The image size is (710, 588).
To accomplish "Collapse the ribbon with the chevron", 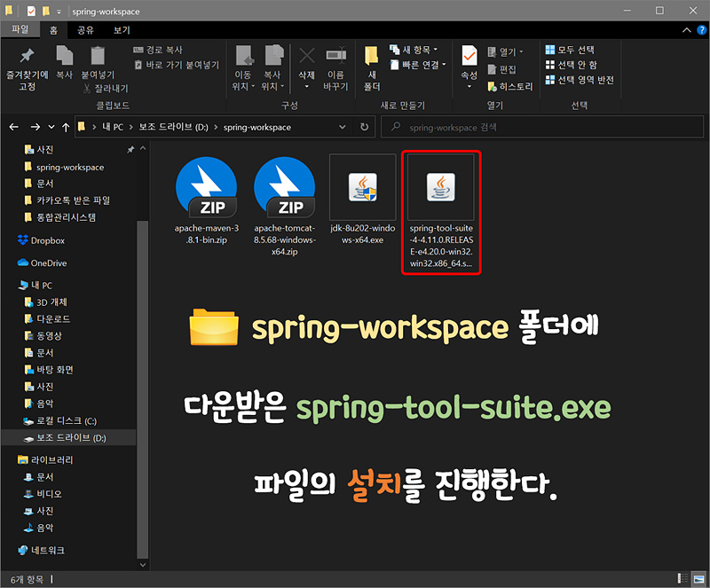I will tap(686, 30).
